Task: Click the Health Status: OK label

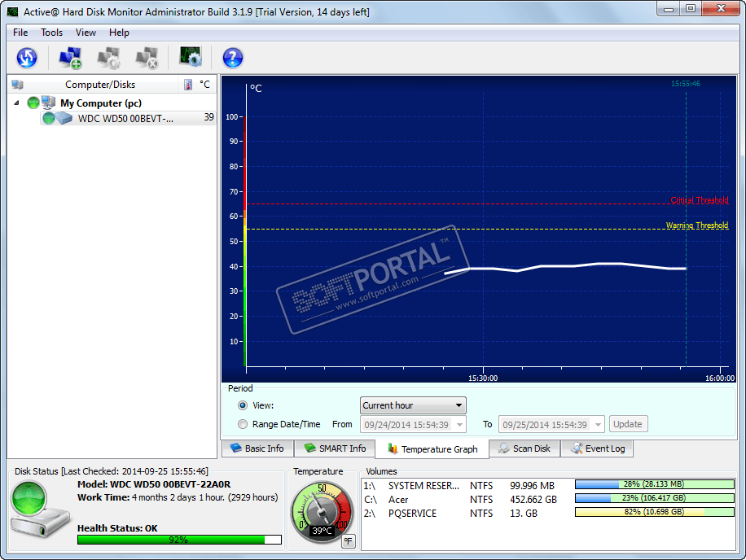Action: click(x=117, y=528)
